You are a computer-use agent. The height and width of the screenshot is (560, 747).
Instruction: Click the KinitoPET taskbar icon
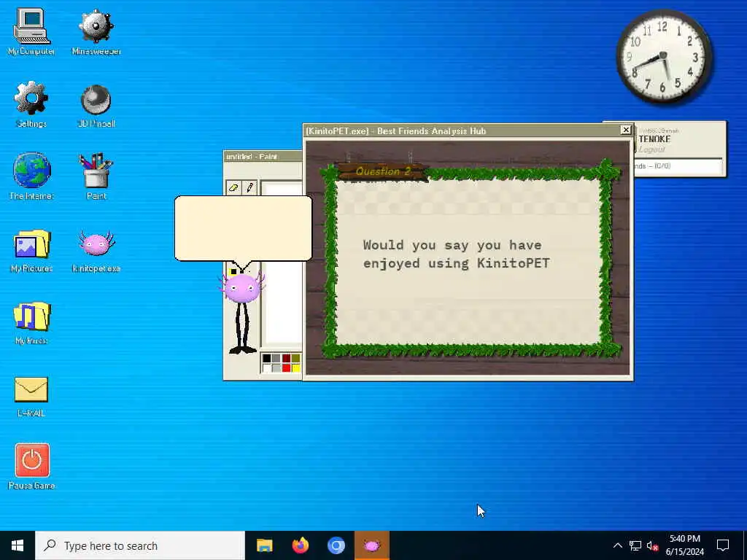(372, 545)
